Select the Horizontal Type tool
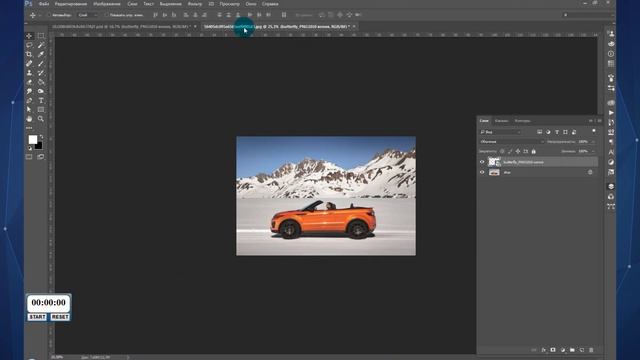Image resolution: width=640 pixels, height=360 pixels. coord(41,100)
